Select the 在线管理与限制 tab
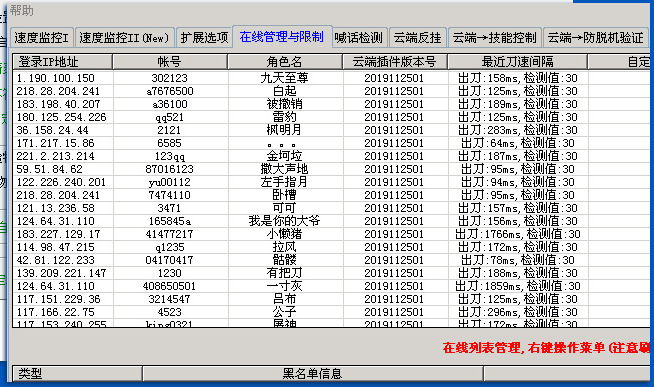 click(x=282, y=37)
